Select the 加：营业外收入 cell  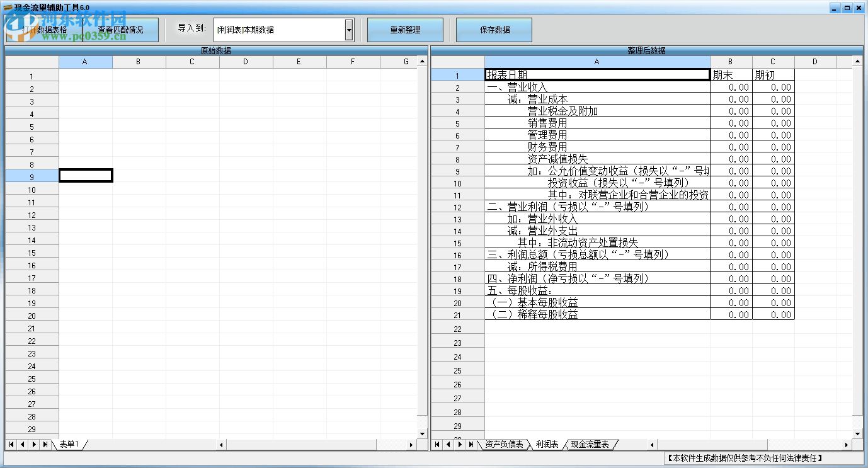597,219
